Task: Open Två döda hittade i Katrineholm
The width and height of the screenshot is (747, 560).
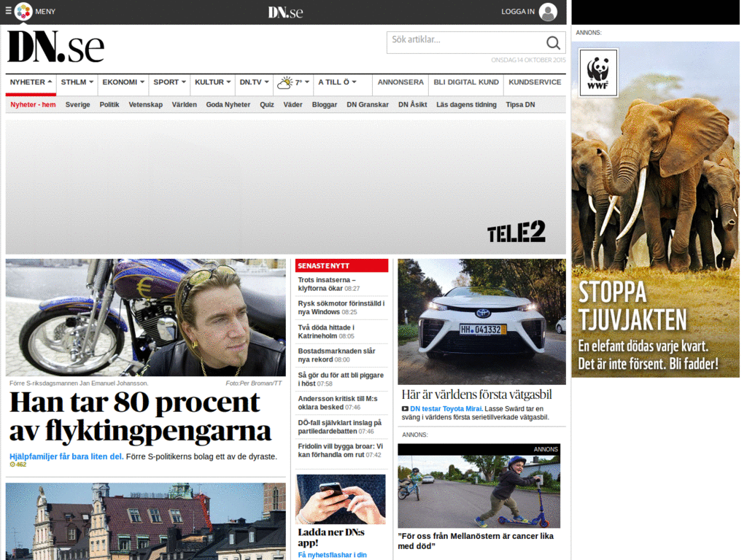Action: [x=326, y=332]
